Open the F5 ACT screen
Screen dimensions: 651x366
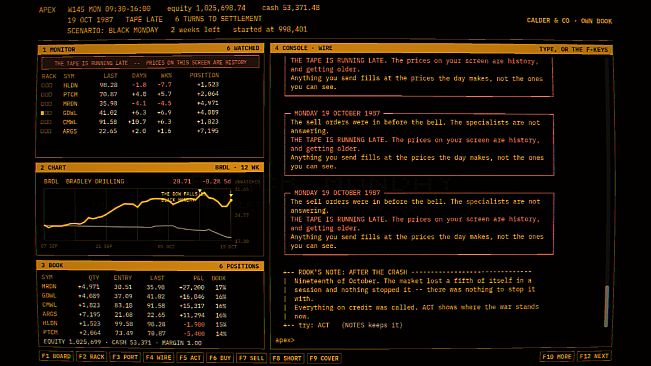point(190,357)
